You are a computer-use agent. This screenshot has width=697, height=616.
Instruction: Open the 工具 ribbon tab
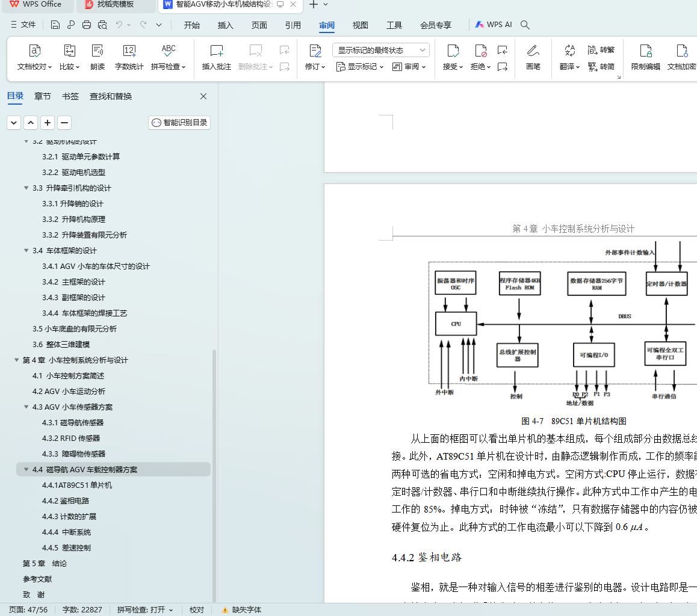tap(394, 25)
